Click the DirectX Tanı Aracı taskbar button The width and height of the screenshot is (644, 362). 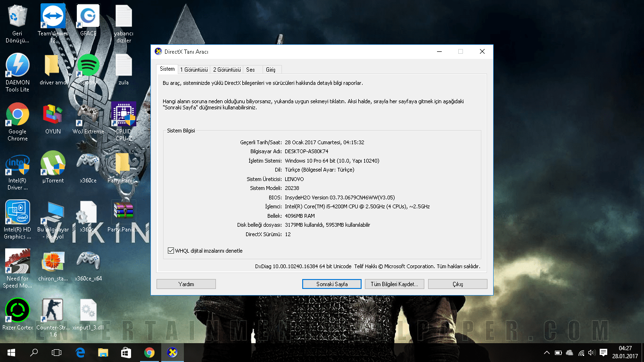click(173, 353)
